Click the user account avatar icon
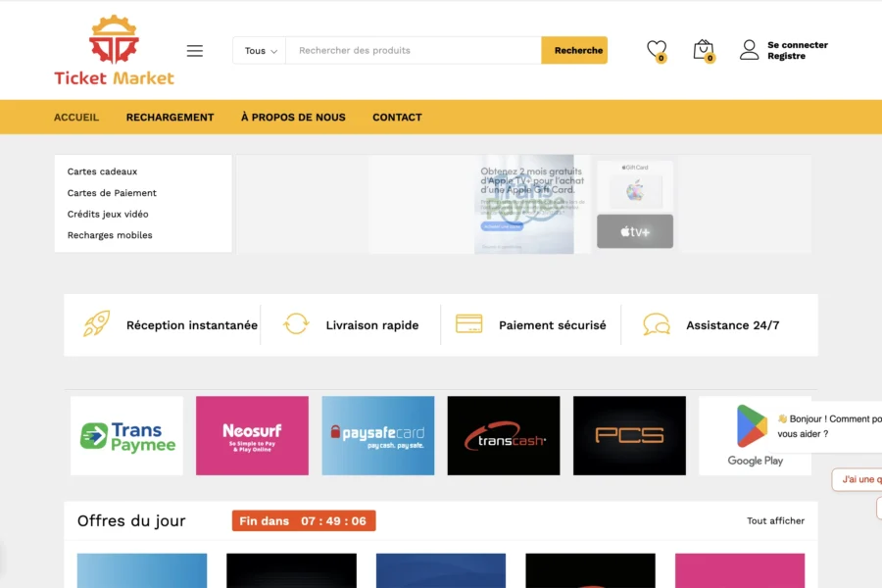The width and height of the screenshot is (882, 588). point(749,50)
